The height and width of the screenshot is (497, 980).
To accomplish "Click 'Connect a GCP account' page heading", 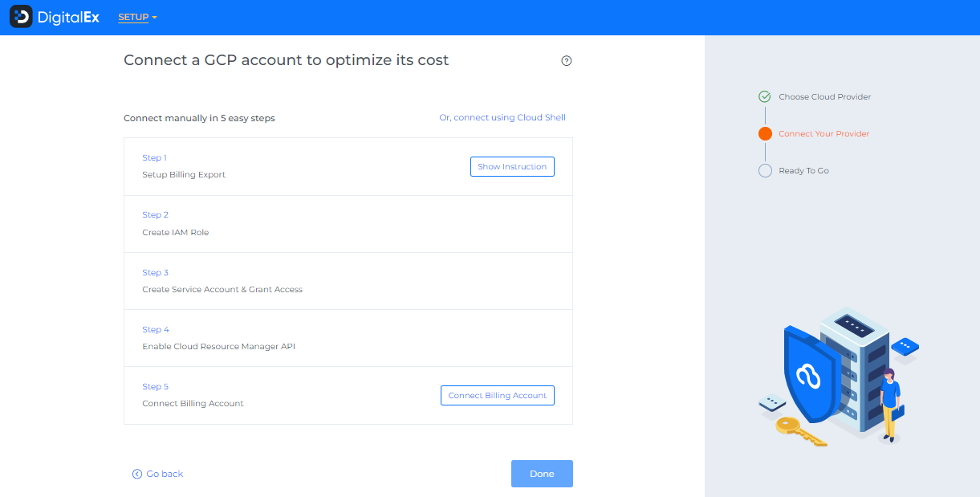I will (287, 60).
